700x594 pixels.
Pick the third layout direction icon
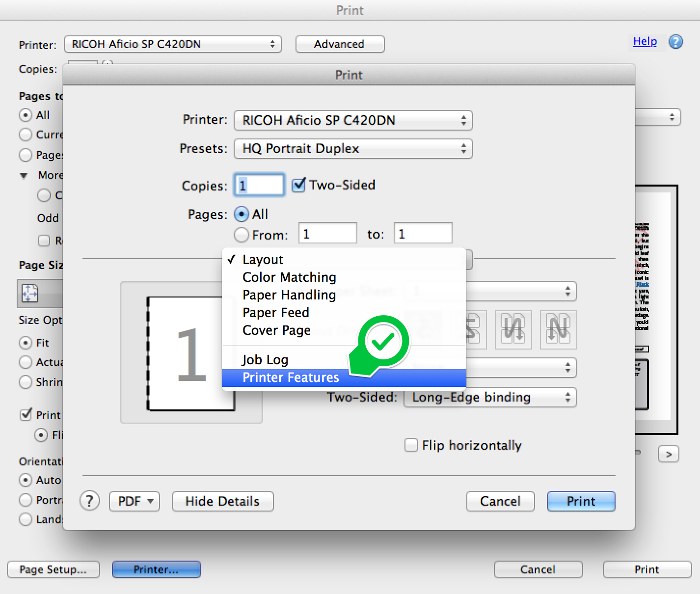513,329
